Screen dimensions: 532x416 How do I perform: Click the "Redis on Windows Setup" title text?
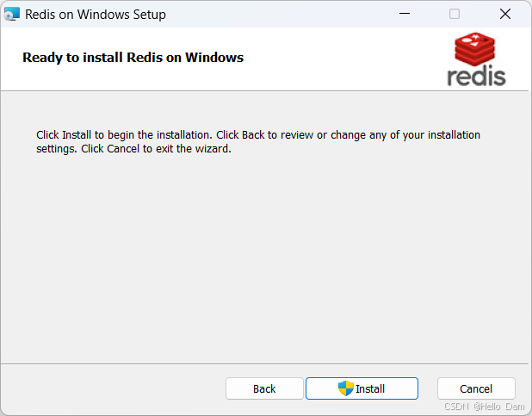[96, 15]
